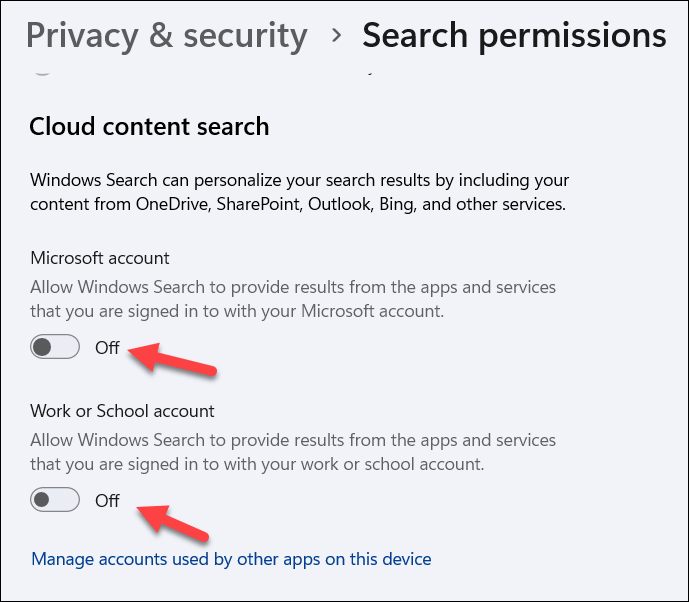The height and width of the screenshot is (602, 689).
Task: Click the knob inside the Microsoft account switch
Action: click(43, 348)
